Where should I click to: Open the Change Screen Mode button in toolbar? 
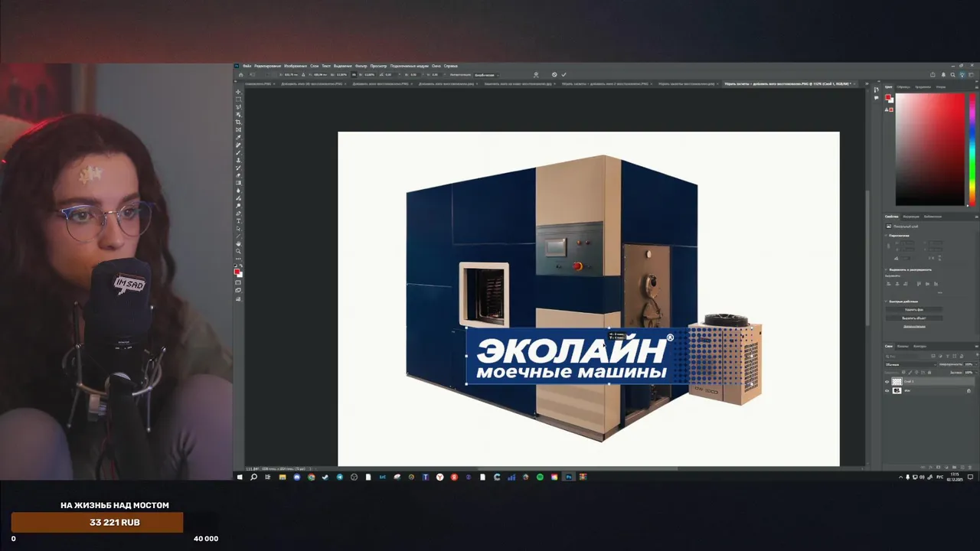tap(238, 290)
